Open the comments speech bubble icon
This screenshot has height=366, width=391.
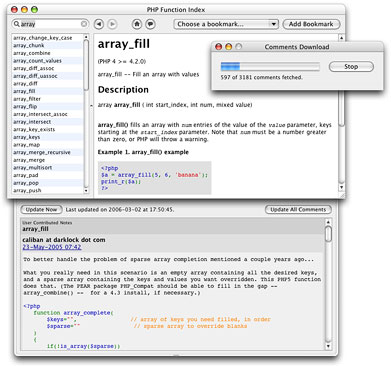pyautogui.click(x=150, y=24)
